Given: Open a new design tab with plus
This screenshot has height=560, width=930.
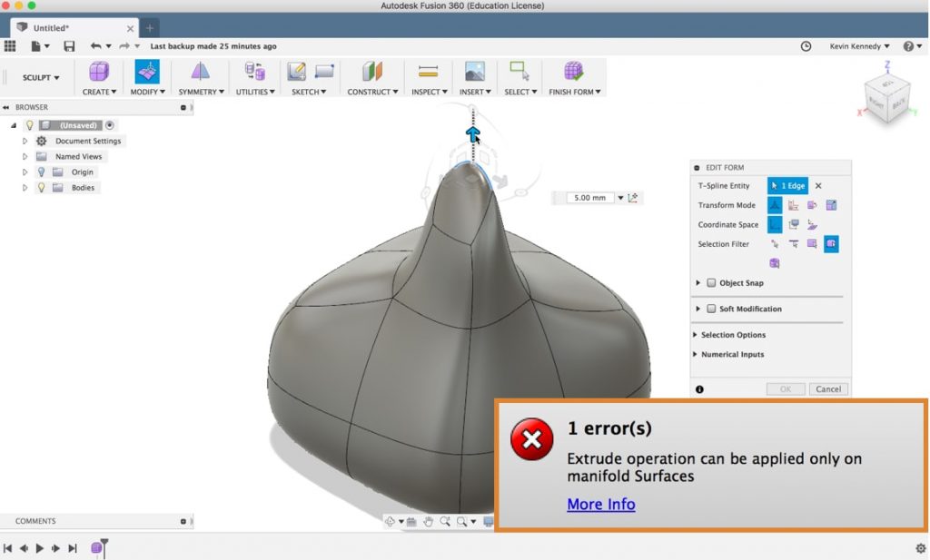Looking at the screenshot, I should pos(150,28).
